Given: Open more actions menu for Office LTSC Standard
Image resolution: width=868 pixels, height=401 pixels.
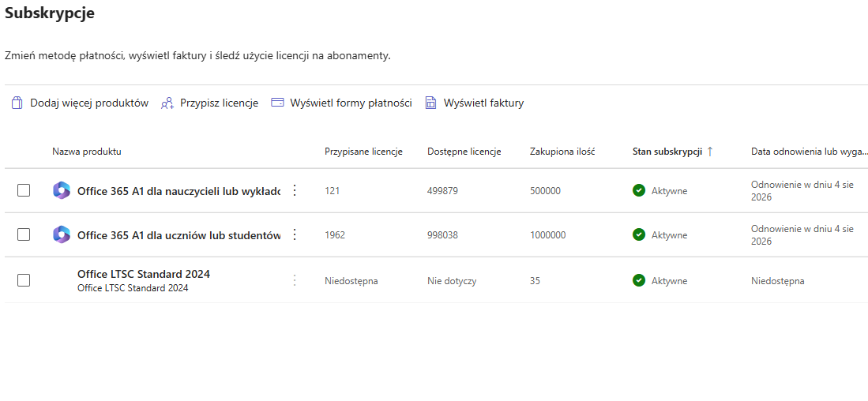Looking at the screenshot, I should pyautogui.click(x=295, y=280).
